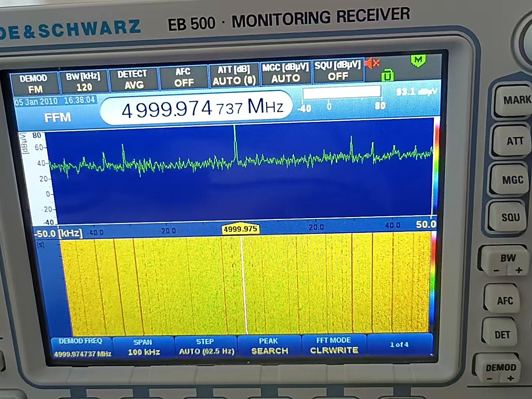
Task: Open the ATT [dB] AUTO (8) setting
Action: [234, 75]
